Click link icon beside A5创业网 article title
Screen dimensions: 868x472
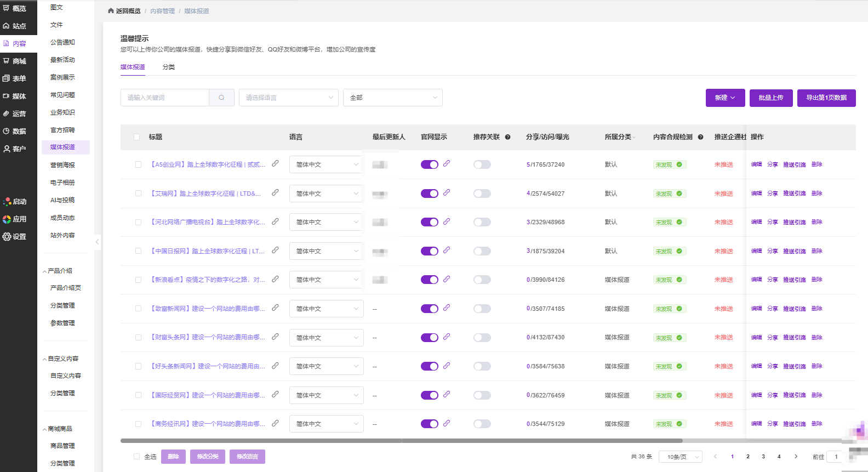click(275, 163)
